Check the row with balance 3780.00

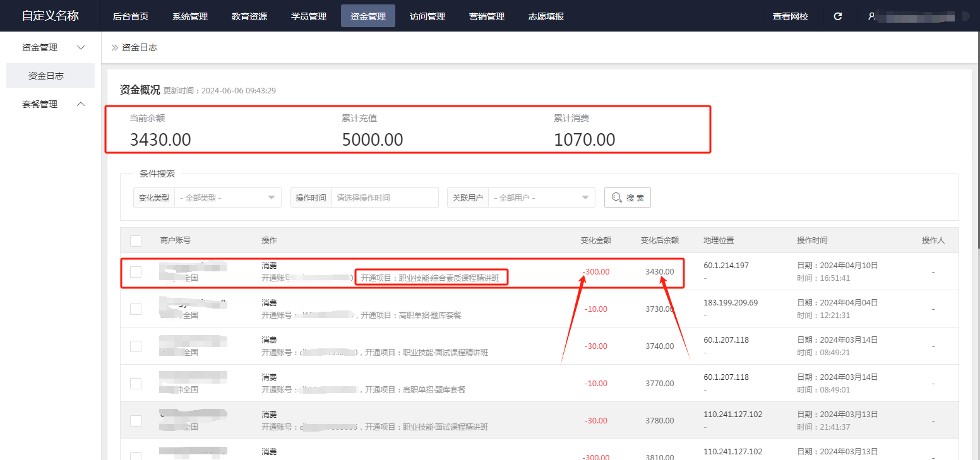click(136, 421)
